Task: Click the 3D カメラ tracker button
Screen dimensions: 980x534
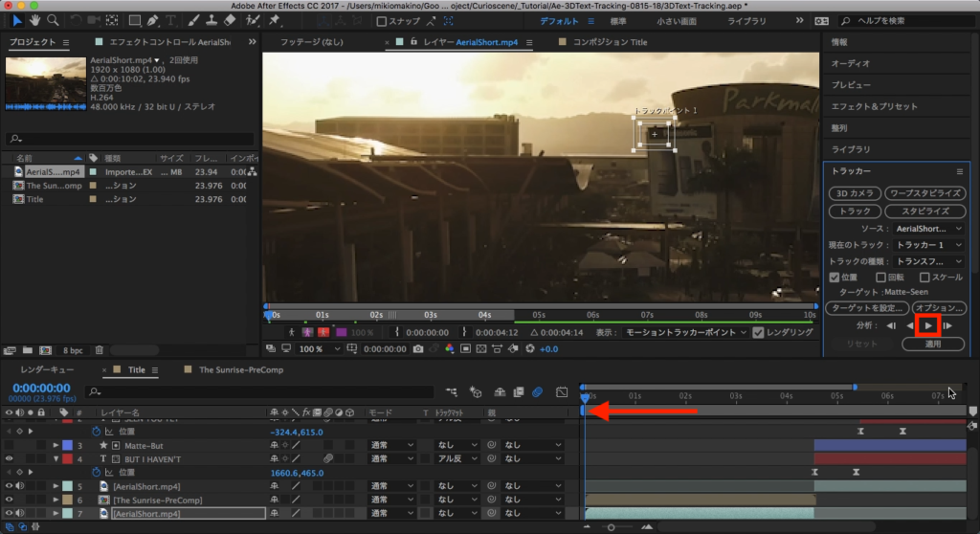Action: (x=854, y=193)
